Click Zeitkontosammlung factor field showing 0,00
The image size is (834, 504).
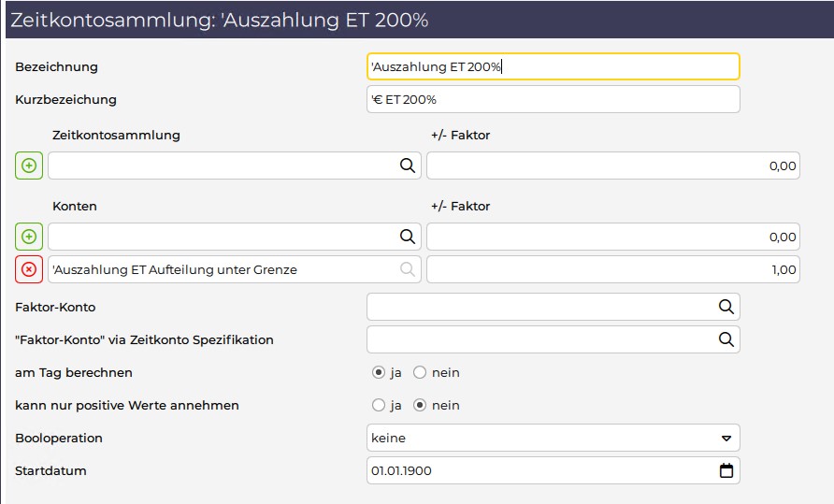613,166
